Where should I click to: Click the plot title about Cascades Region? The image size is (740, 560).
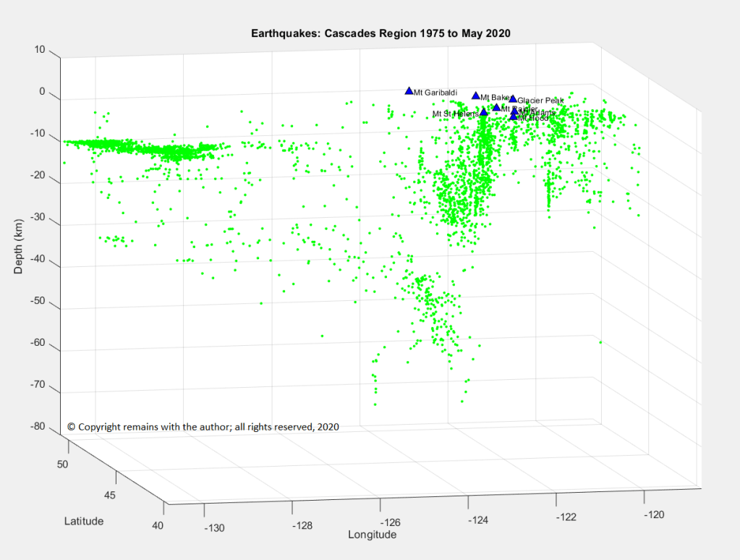pos(381,33)
